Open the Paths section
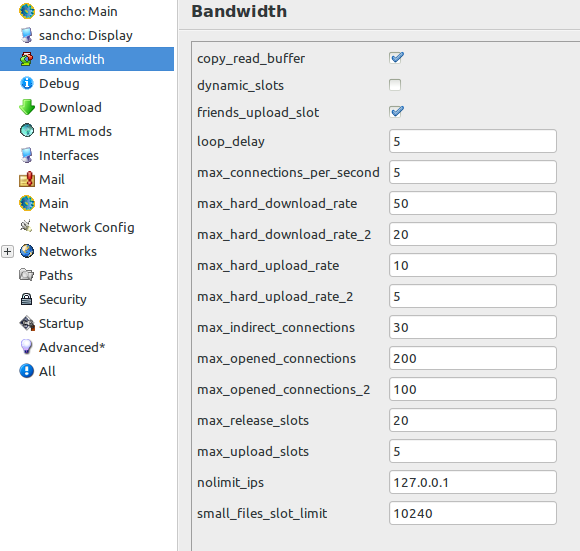Image resolution: width=580 pixels, height=551 pixels. [x=56, y=275]
